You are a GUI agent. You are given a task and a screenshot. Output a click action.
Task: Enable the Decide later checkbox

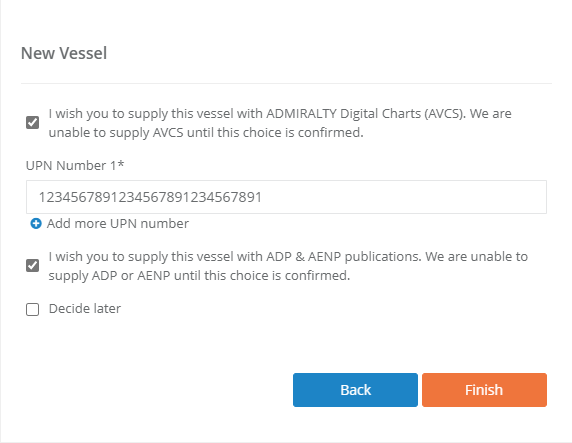(x=32, y=309)
